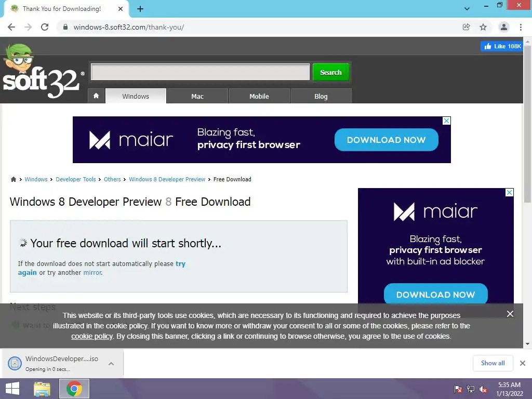This screenshot has width=532, height=399.
Task: Open Action Center flag tray icon
Action: [458, 389]
